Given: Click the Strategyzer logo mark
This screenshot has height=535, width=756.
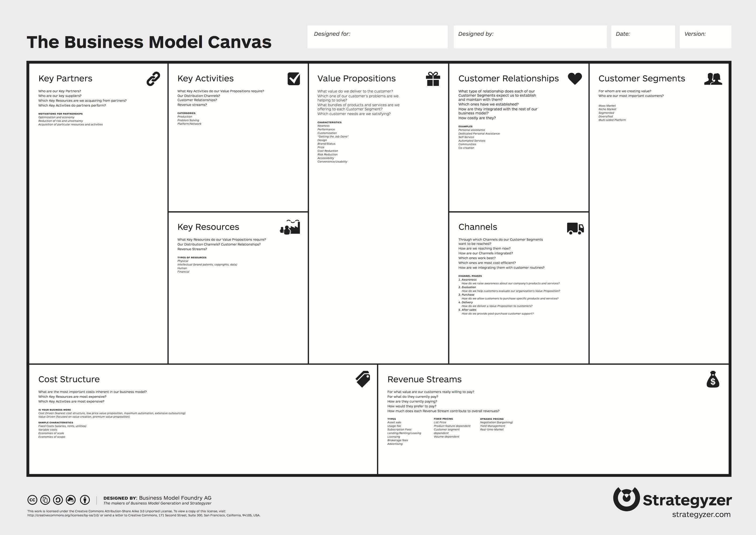Looking at the screenshot, I should point(626,499).
